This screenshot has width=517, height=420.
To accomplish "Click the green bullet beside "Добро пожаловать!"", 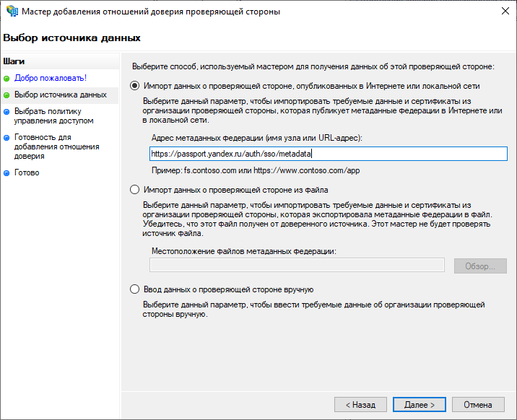I will pos(6,78).
